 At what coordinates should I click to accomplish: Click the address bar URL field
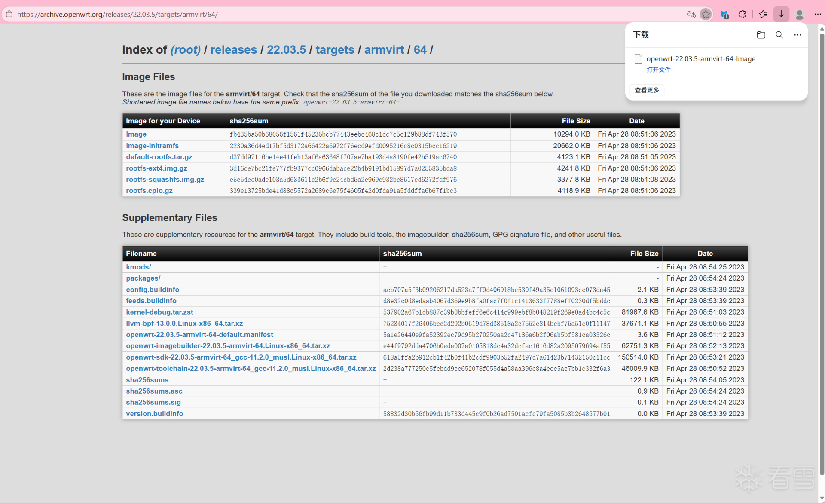(344, 14)
